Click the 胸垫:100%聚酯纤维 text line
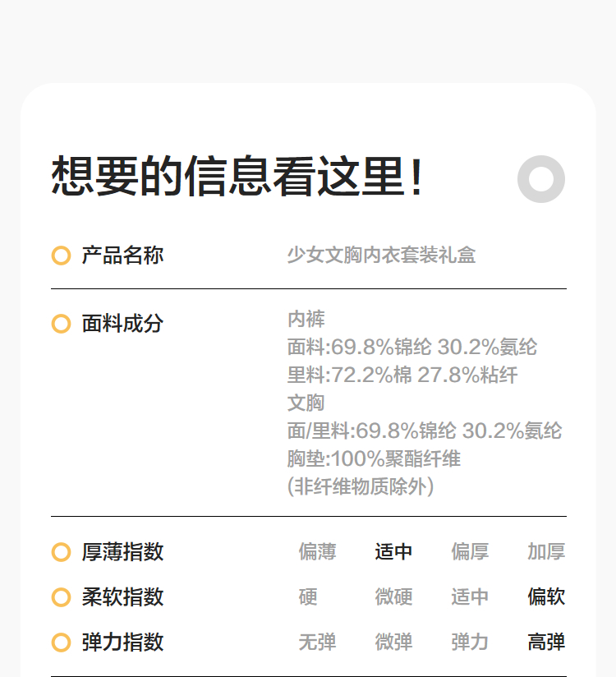Viewport: 616px width, 677px height. tap(374, 458)
